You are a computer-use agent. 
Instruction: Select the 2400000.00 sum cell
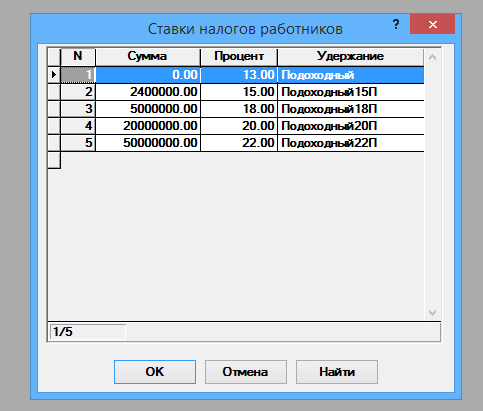[148, 92]
